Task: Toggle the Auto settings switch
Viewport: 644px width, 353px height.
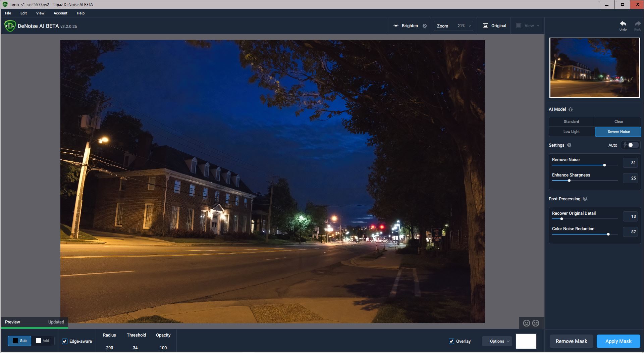Action: tap(631, 145)
